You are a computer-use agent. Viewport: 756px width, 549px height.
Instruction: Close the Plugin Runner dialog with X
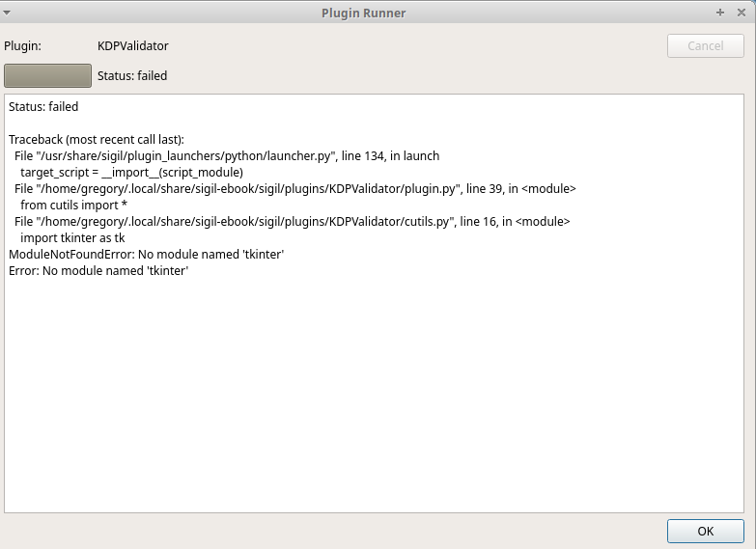click(x=741, y=13)
